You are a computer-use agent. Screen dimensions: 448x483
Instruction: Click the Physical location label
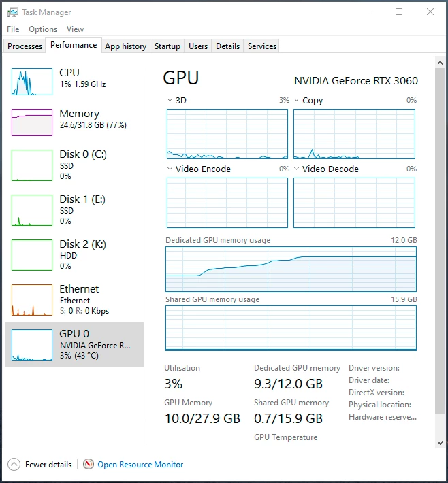[380, 405]
